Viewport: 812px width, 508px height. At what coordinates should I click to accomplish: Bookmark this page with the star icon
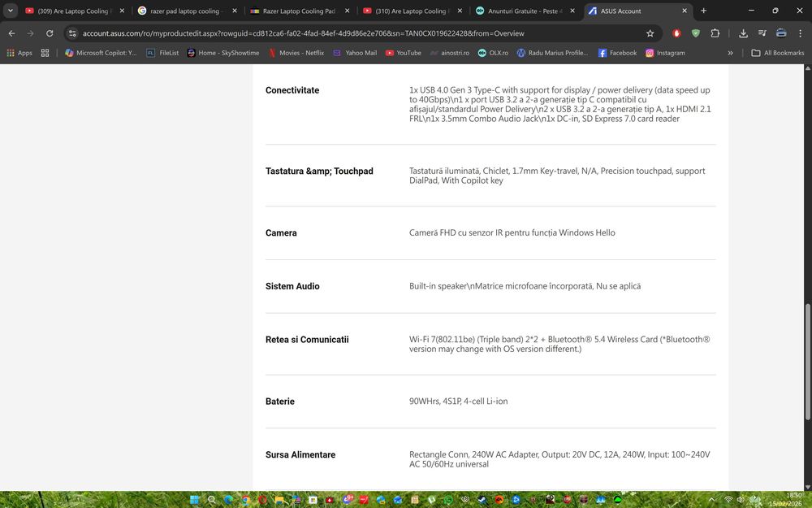point(650,33)
